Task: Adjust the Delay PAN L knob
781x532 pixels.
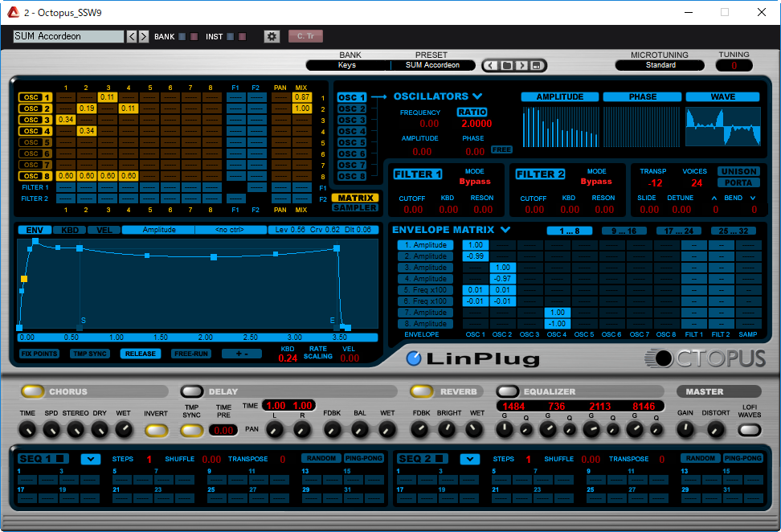Action: coord(275,430)
